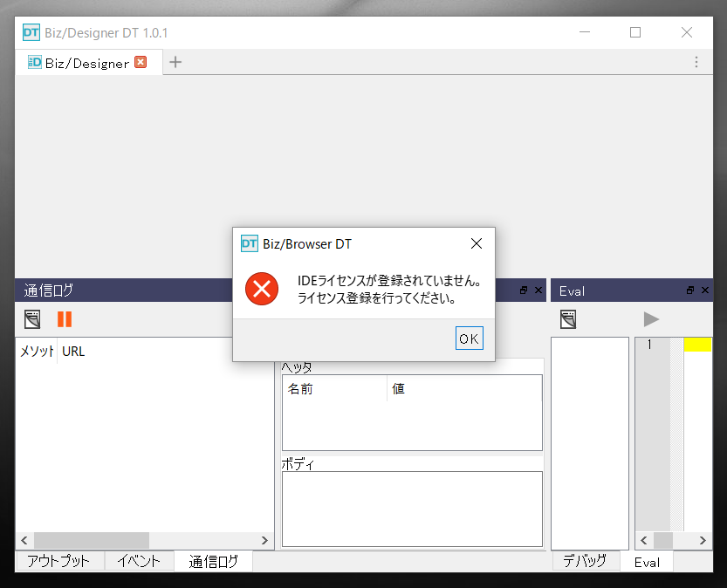
Task: Select the Eval bottom tab
Action: [647, 562]
